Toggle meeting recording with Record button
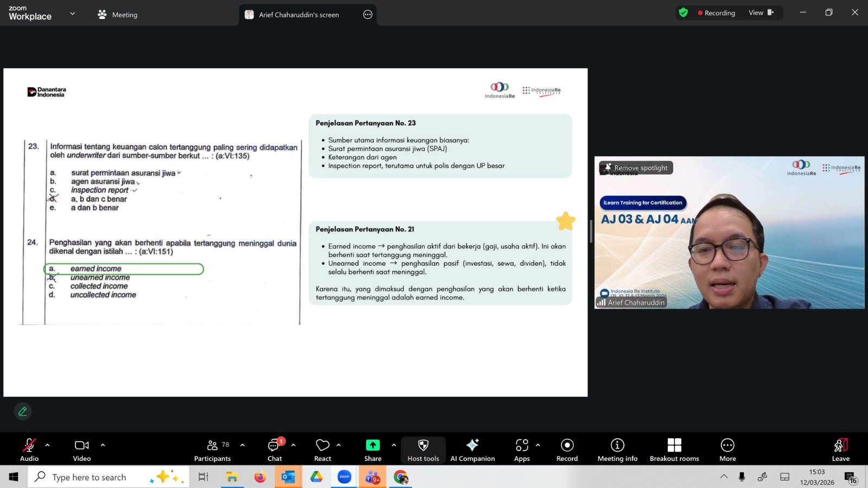 (567, 450)
